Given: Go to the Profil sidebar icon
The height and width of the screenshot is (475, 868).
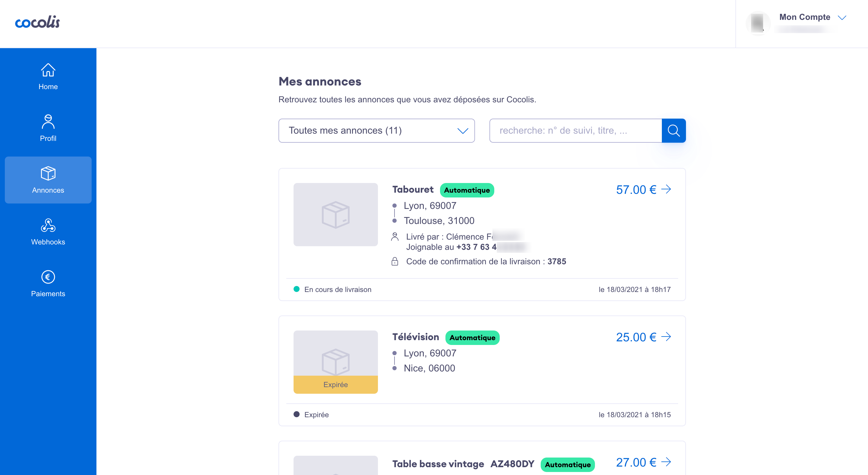Looking at the screenshot, I should (x=48, y=122).
